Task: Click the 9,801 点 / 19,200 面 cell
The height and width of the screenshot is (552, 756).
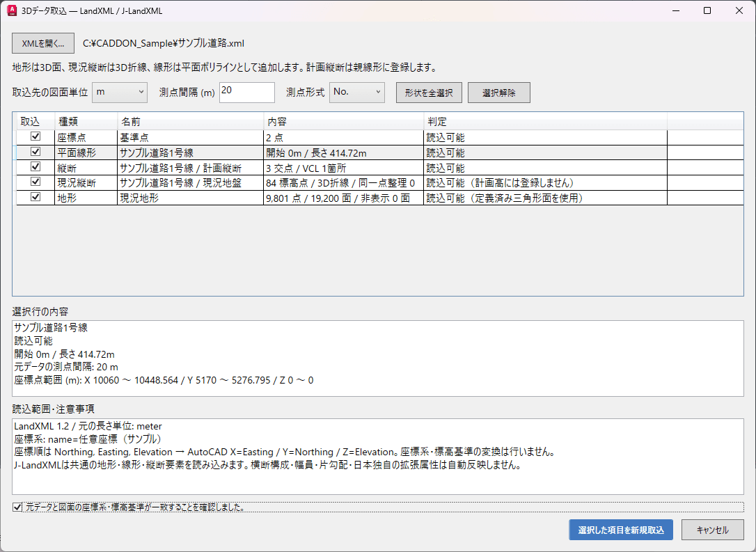Action: coord(344,198)
